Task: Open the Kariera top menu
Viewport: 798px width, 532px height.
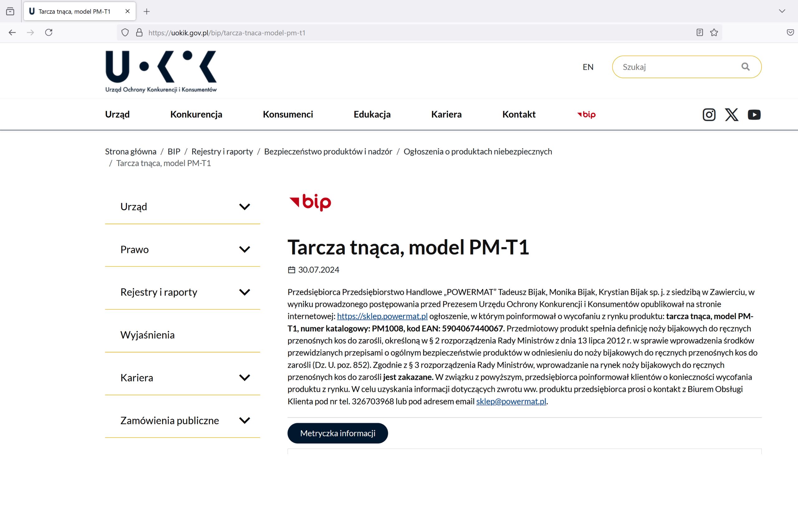Action: coord(447,114)
